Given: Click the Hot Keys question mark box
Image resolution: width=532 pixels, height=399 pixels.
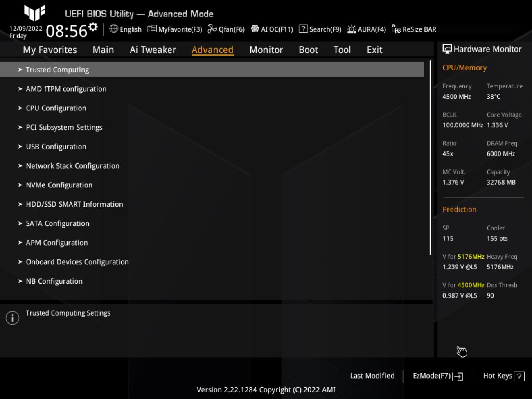Looking at the screenshot, I should [x=519, y=376].
